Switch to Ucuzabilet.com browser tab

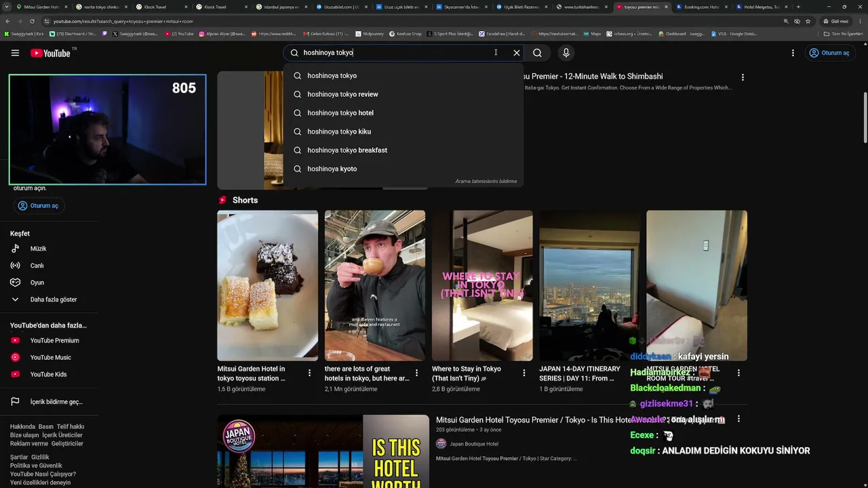point(339,7)
